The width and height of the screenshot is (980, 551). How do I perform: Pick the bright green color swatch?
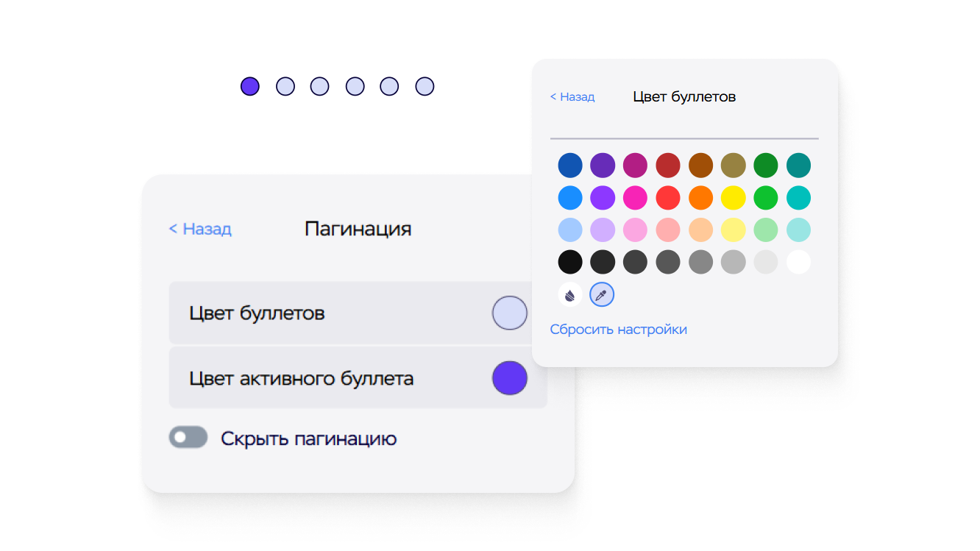[766, 198]
